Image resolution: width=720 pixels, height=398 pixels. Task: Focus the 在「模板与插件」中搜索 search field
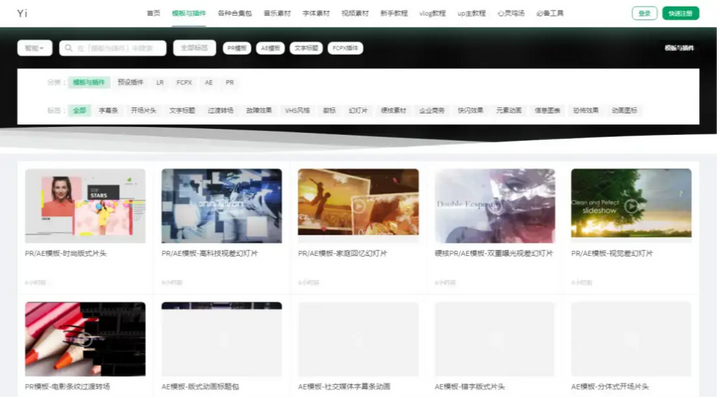coord(113,48)
